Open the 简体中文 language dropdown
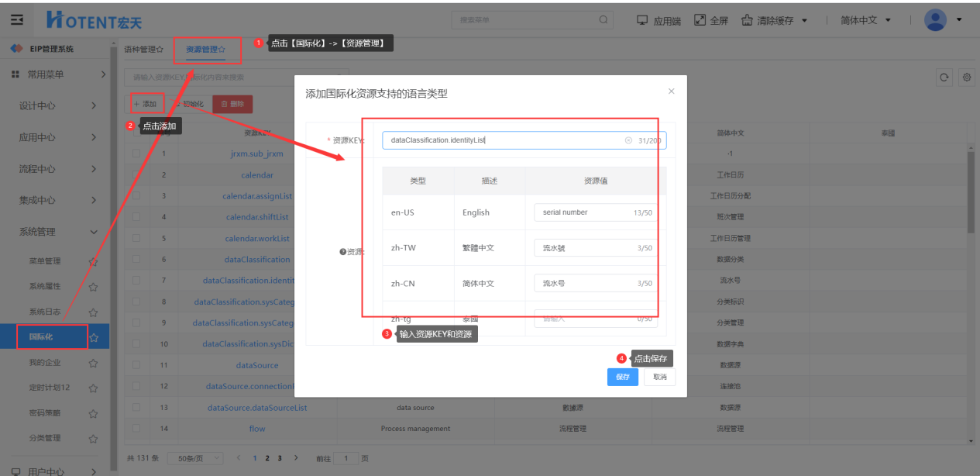 (x=865, y=20)
